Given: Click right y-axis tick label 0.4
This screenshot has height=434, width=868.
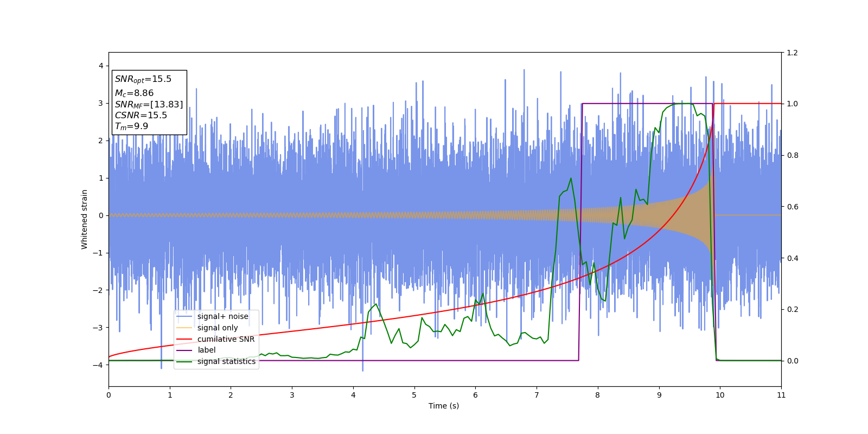Looking at the screenshot, I should [x=792, y=258].
